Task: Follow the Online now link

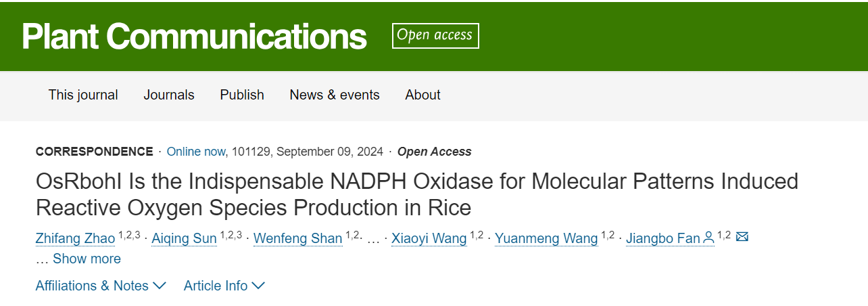Action: coord(195,152)
